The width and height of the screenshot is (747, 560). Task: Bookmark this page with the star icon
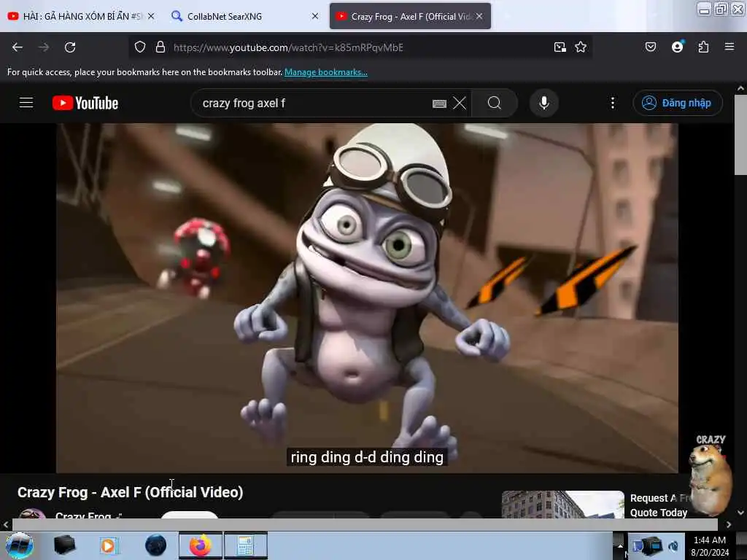click(x=580, y=47)
